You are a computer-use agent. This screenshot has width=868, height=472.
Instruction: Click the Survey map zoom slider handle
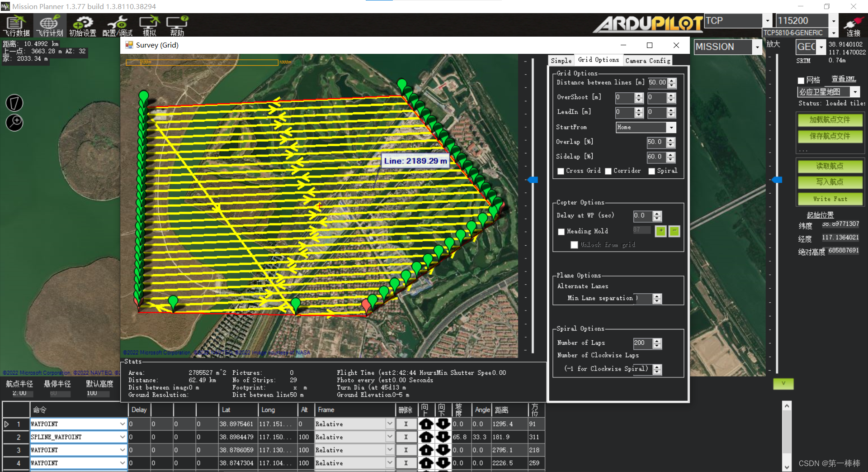point(533,180)
